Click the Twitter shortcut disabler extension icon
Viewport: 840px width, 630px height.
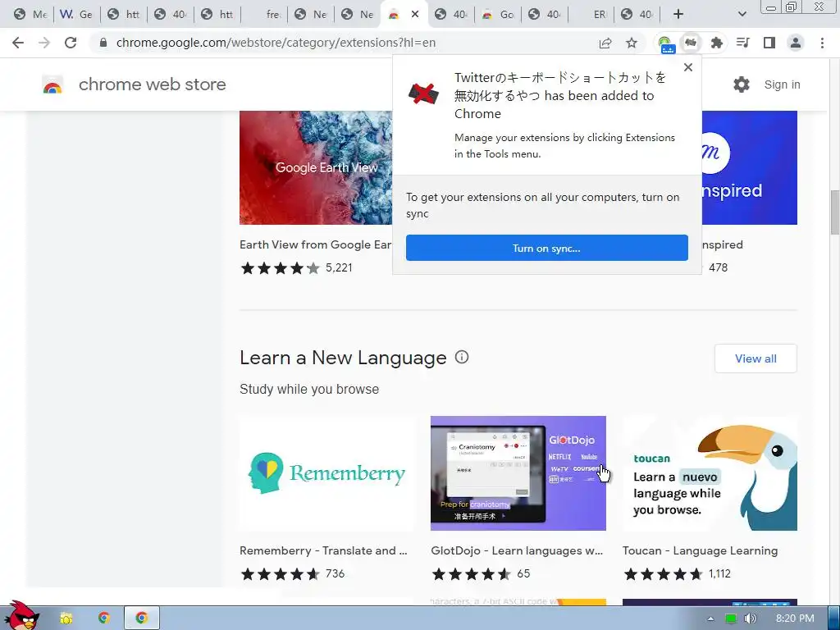[x=691, y=43]
